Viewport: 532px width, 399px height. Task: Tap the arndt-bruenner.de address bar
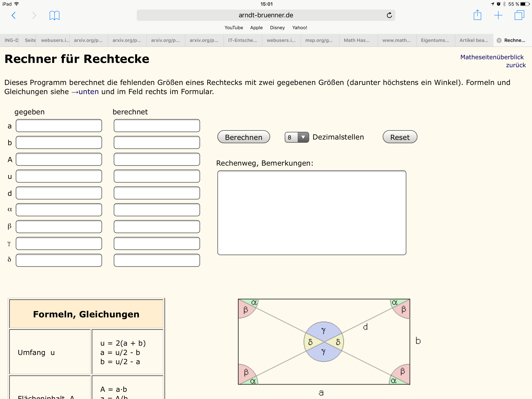point(266,15)
